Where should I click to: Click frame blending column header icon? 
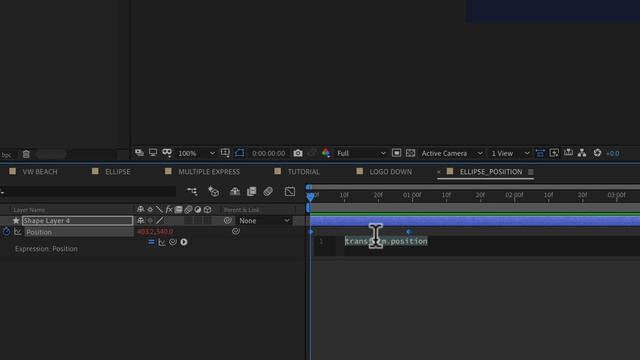point(178,209)
